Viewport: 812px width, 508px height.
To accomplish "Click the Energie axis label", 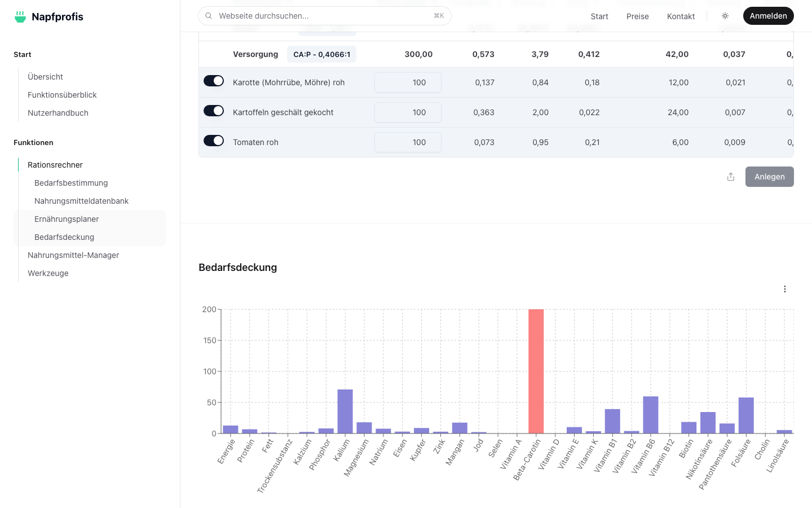I will pos(226,452).
